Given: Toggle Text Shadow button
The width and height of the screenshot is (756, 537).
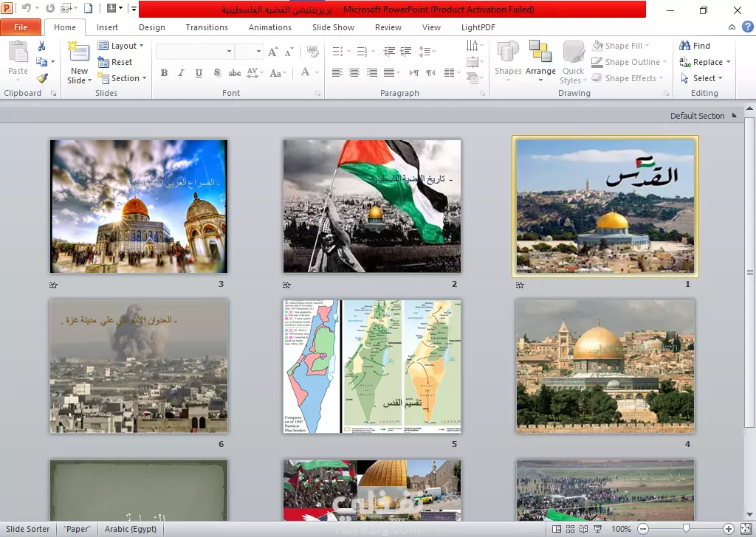Looking at the screenshot, I should pyautogui.click(x=217, y=73).
